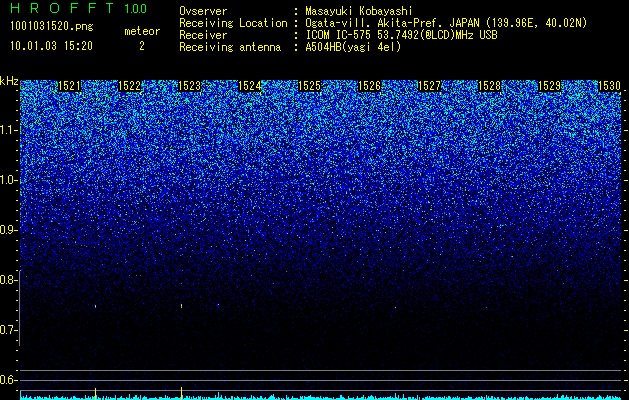This screenshot has width=629, height=400.
Task: Click the 0.9 frequency axis label
Action: point(8,230)
